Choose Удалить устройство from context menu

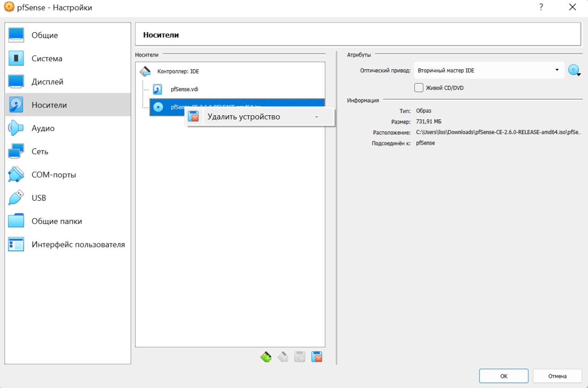tap(260, 117)
